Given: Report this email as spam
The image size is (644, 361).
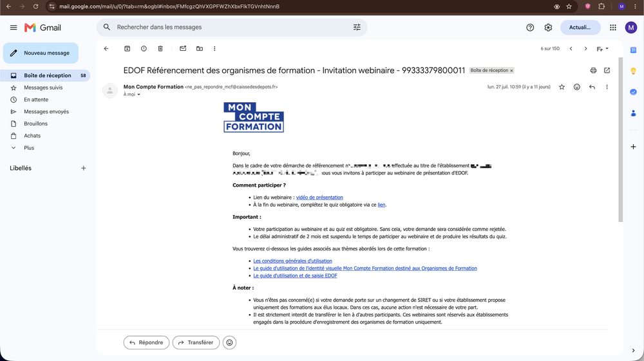Looking at the screenshot, I should coord(144,48).
